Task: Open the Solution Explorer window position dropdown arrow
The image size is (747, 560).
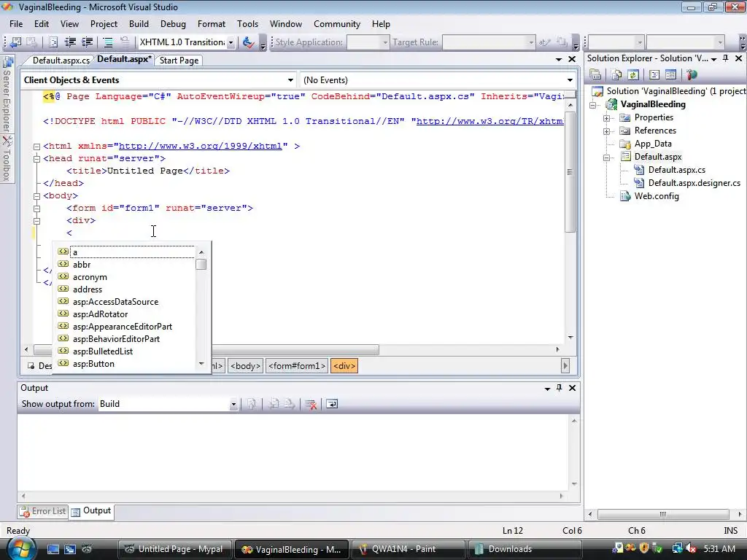Action: [713, 59]
